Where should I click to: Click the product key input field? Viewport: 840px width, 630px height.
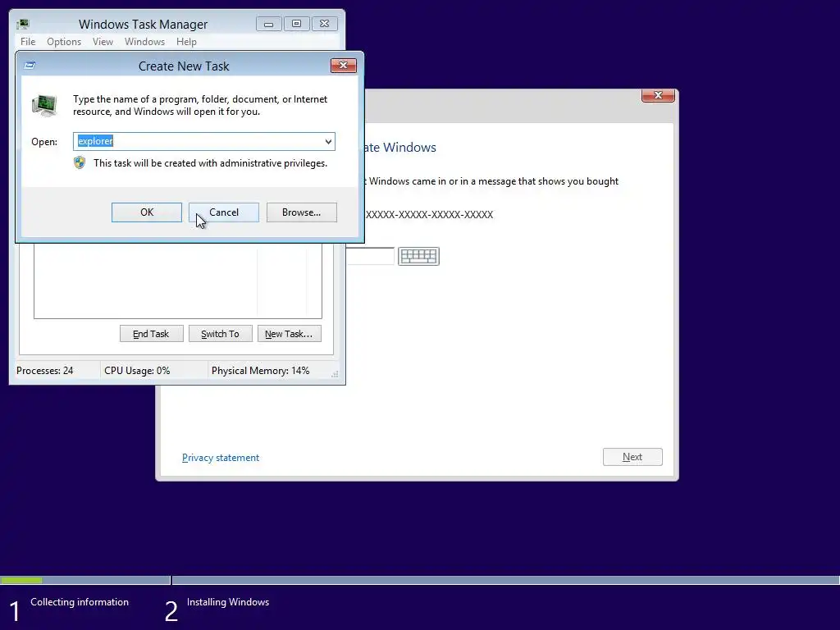pos(371,256)
